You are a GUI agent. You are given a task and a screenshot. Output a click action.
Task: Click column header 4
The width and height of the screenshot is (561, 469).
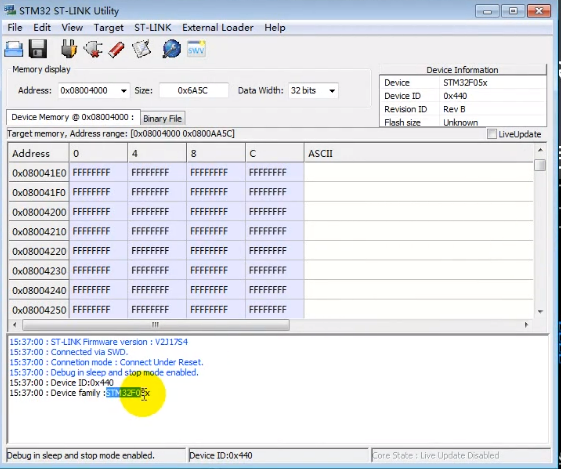(157, 153)
